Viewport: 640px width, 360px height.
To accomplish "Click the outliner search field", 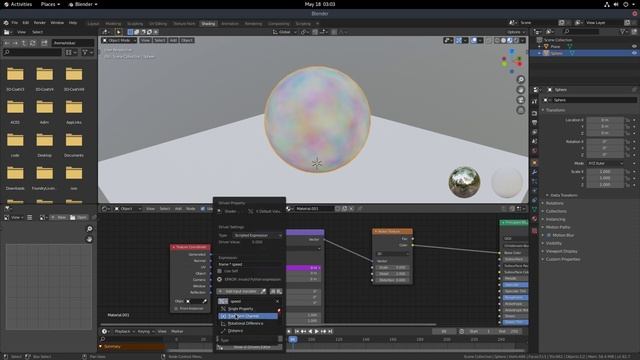I will point(582,31).
